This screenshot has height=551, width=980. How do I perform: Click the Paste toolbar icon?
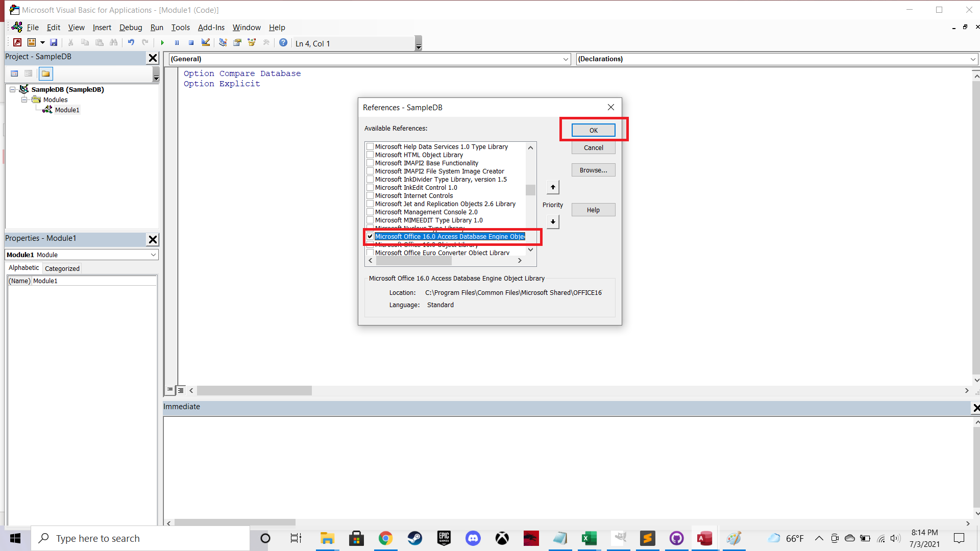coord(100,43)
